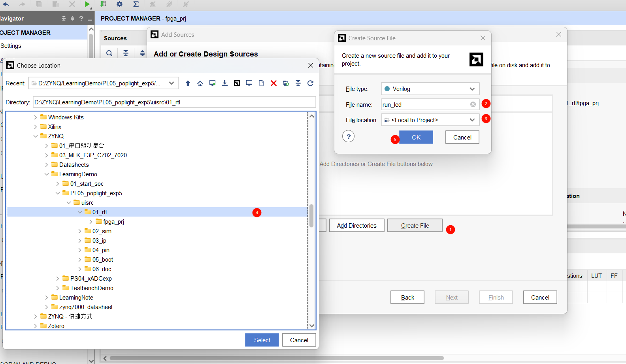Clear the run_led file name text
Viewport: 626px width, 364px height.
pos(473,105)
